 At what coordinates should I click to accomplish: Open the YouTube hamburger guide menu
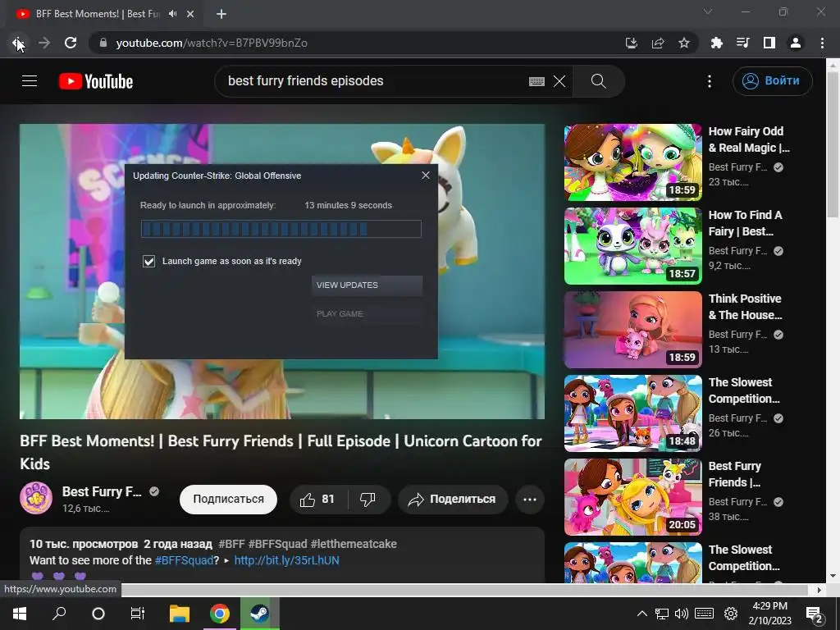[x=30, y=81]
